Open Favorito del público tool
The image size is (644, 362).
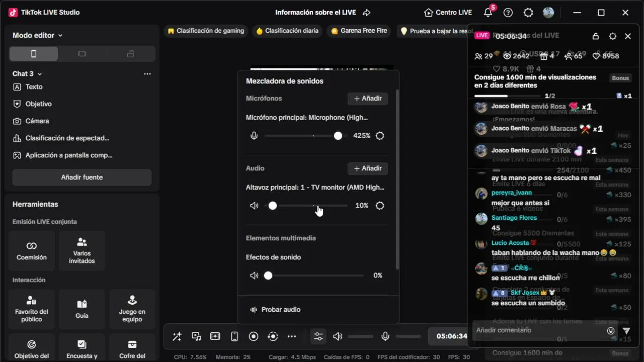click(x=32, y=309)
